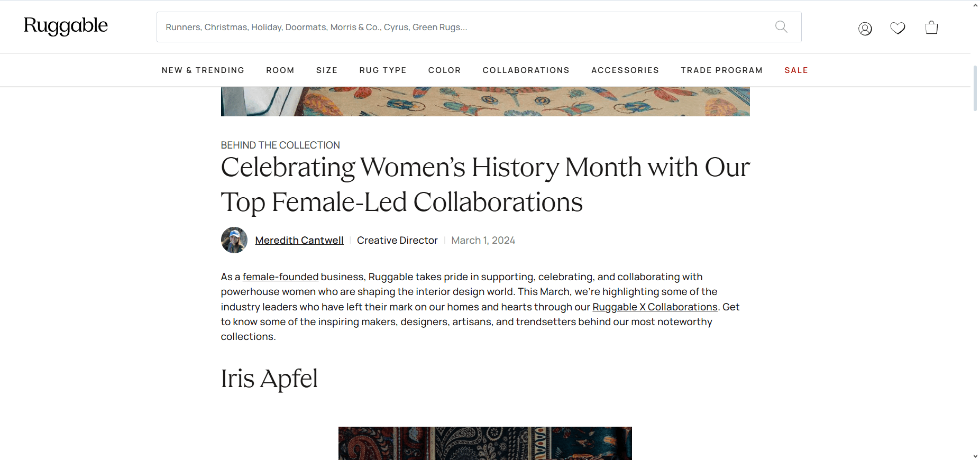980x460 pixels.
Task: Open the account profile icon
Action: point(865,29)
